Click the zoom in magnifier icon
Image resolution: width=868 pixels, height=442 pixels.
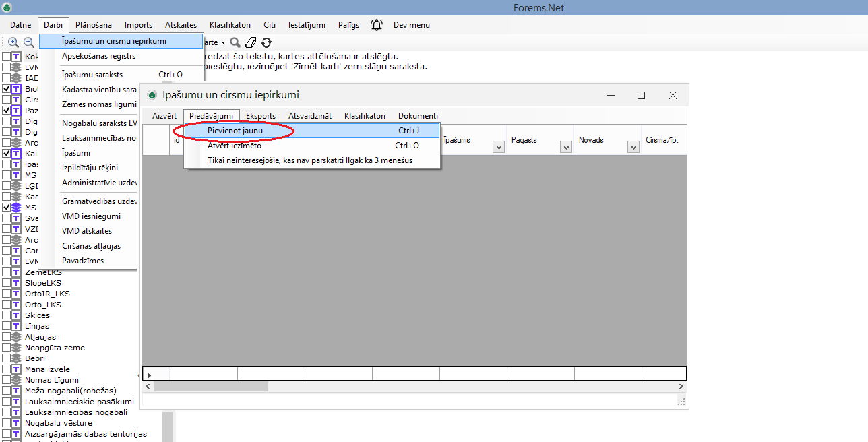[13, 42]
